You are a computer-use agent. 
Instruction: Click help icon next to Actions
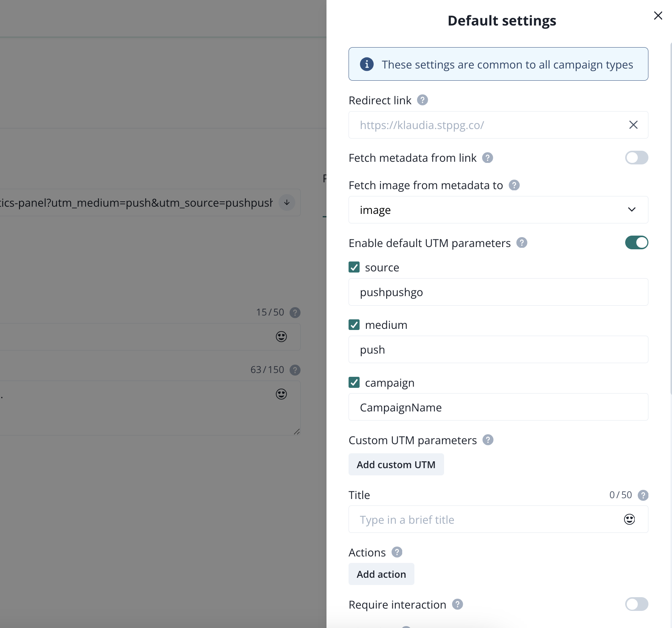(397, 552)
